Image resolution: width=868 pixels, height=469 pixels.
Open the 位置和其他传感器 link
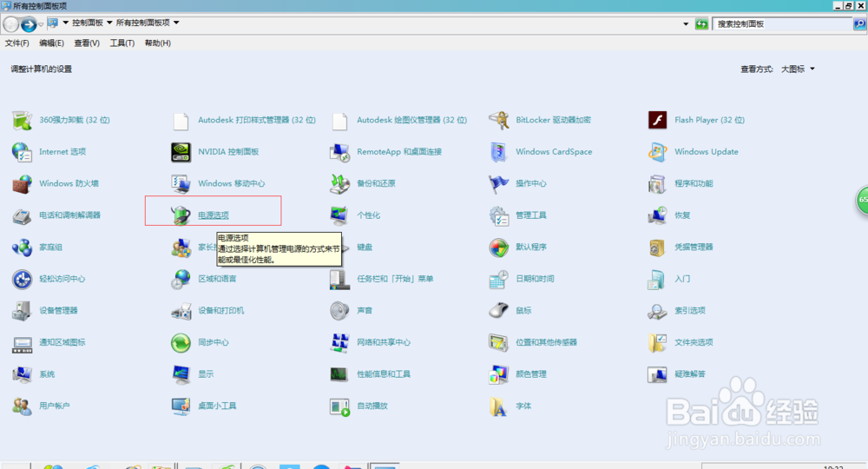click(546, 343)
